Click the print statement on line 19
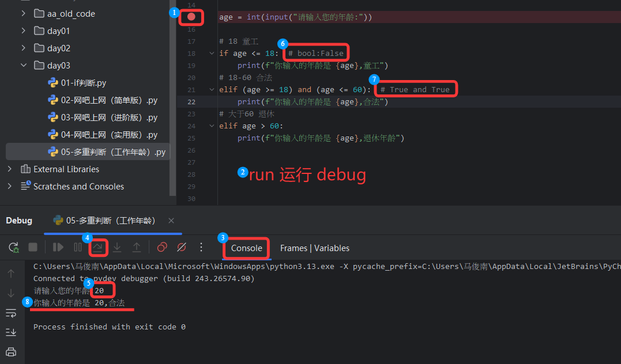The image size is (621, 364). coord(313,66)
